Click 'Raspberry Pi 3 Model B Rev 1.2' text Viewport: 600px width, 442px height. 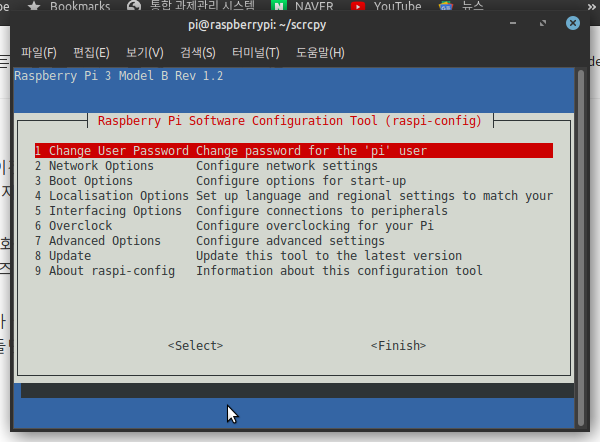pyautogui.click(x=119, y=76)
